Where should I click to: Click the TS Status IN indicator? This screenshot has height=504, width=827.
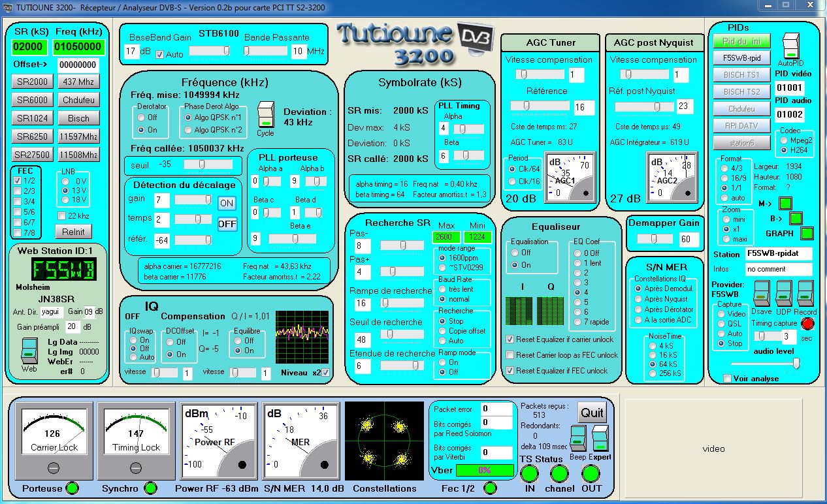[x=529, y=474]
